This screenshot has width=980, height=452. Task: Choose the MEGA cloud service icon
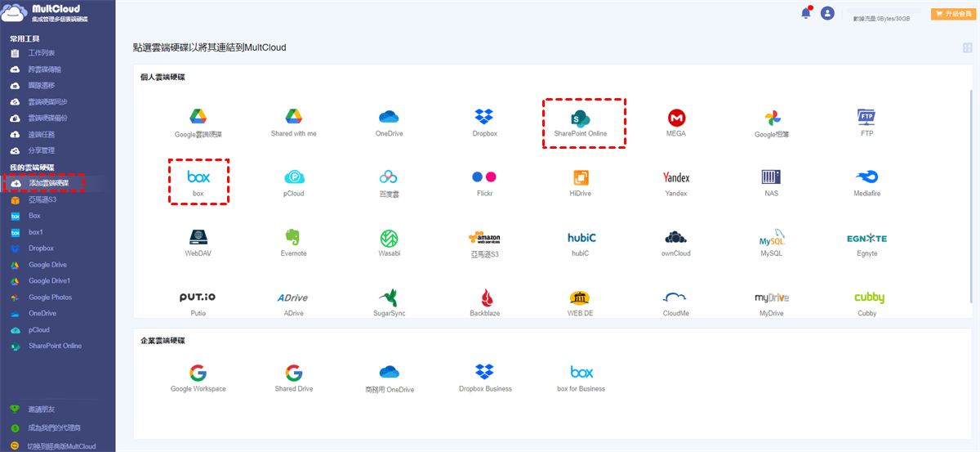[x=675, y=117]
